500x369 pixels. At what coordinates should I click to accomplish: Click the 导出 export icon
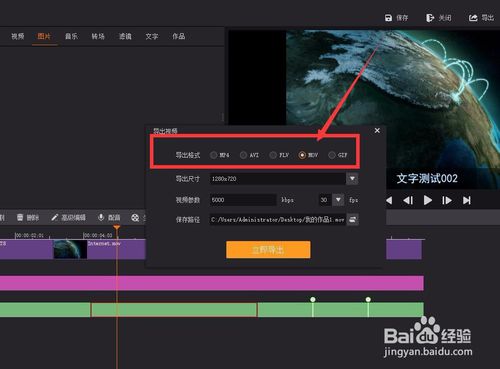point(473,18)
